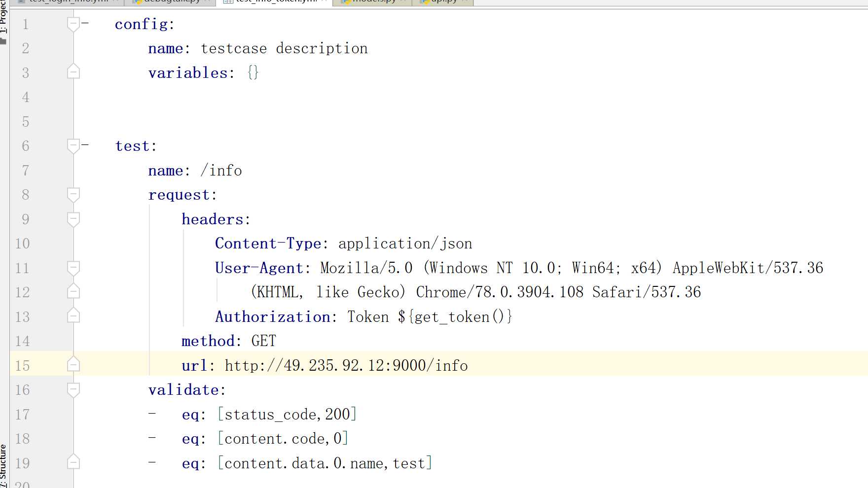Click 'Chrome/78.0.3904.108' on line 12
This screenshot has width=868, height=488.
coord(500,292)
